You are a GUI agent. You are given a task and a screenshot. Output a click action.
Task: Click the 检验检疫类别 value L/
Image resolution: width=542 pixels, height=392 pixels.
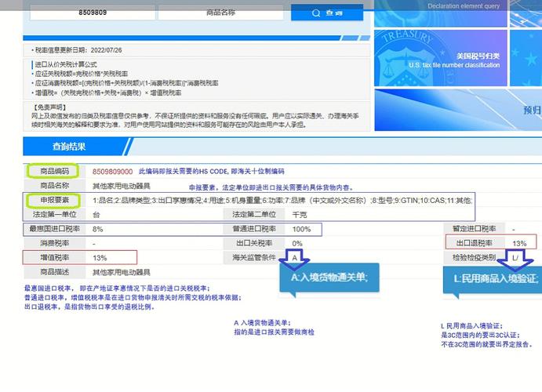[x=515, y=258]
